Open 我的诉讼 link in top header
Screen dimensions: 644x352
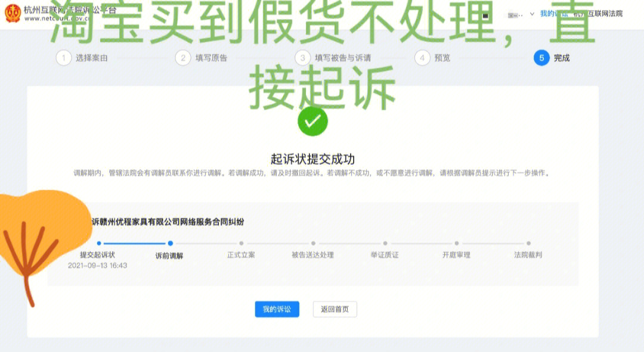(553, 14)
